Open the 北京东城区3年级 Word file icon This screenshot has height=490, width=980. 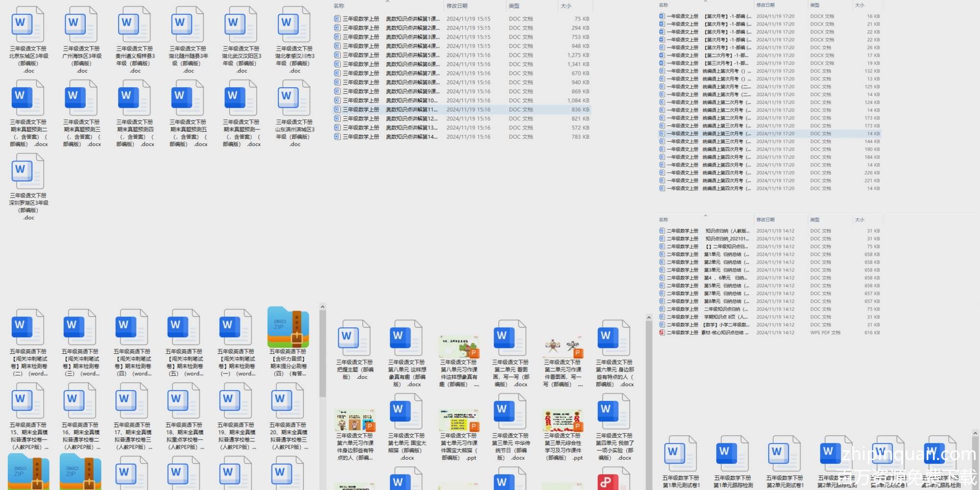tap(28, 24)
